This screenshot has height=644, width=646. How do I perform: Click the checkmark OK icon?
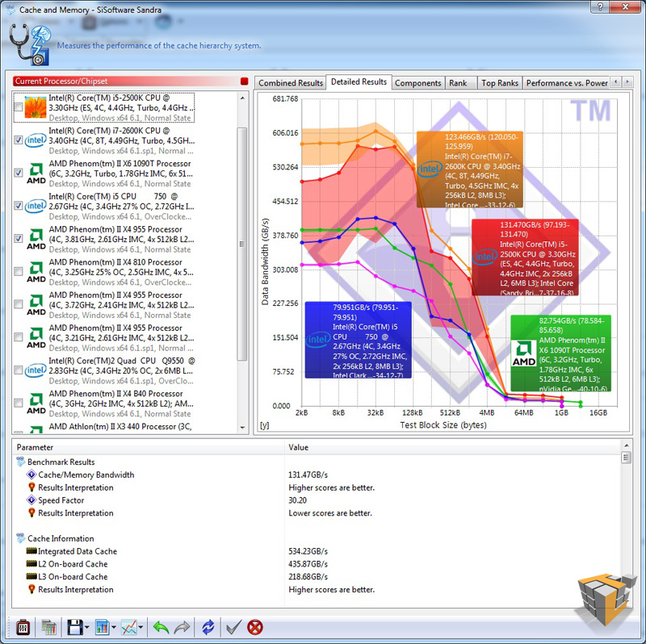pos(233,628)
